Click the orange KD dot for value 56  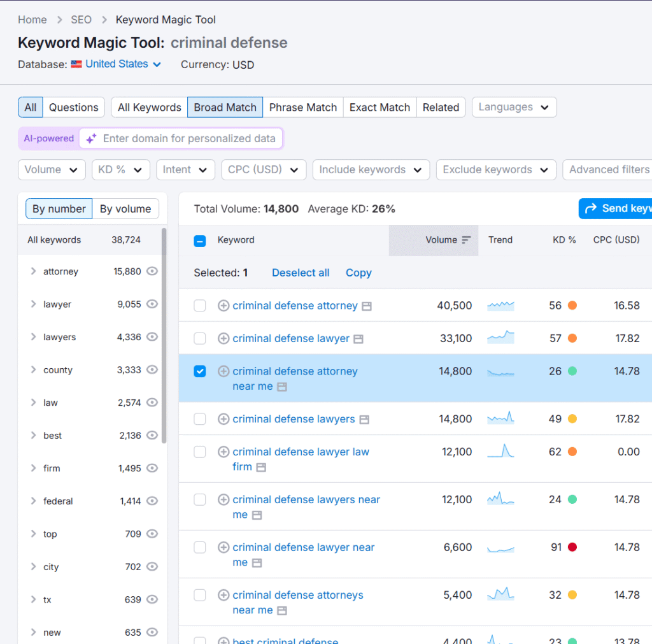click(x=572, y=306)
